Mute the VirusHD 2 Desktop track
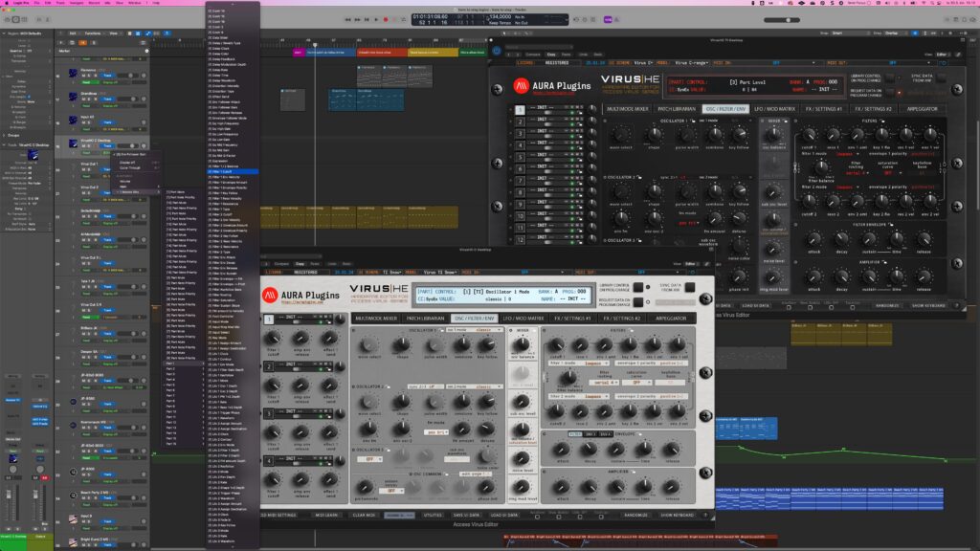This screenshot has height=551, width=980. click(82, 146)
